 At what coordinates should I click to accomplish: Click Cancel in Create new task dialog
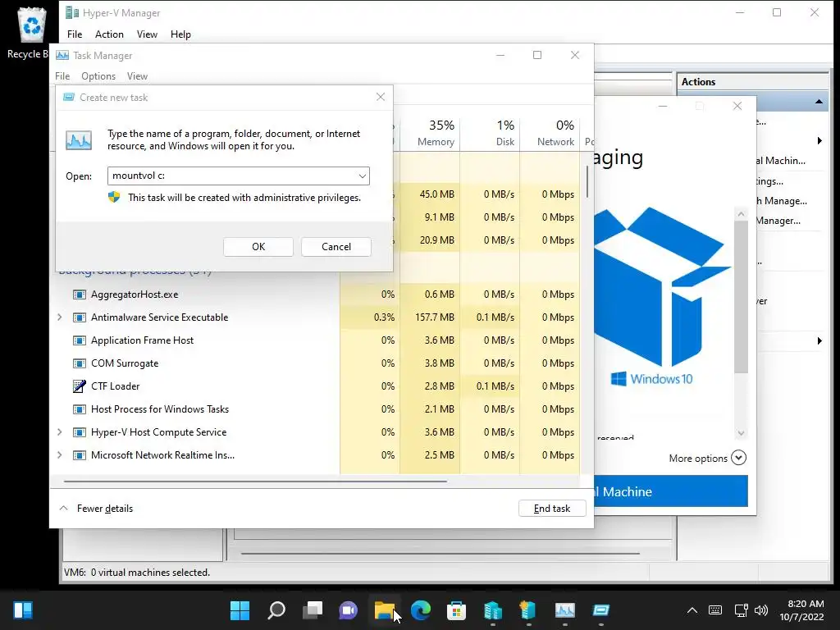[336, 246]
